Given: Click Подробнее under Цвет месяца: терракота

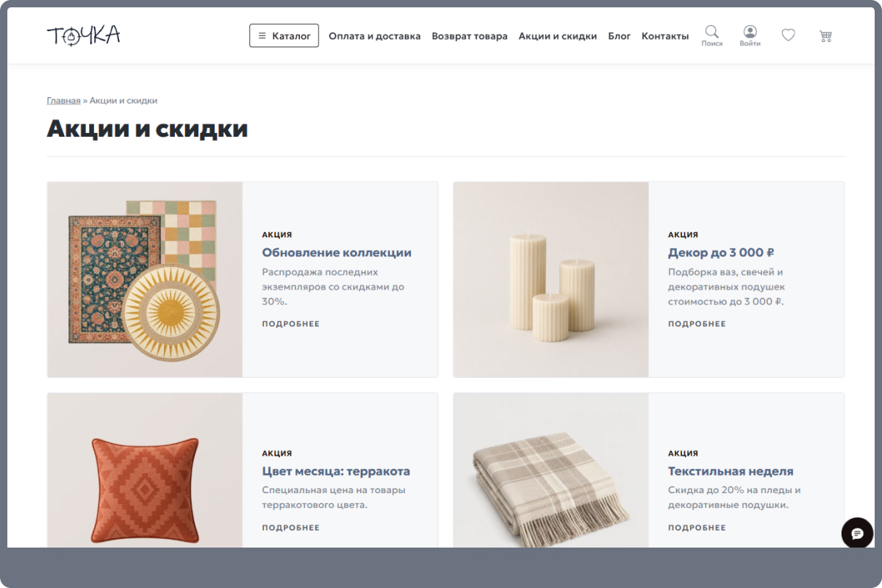Looking at the screenshot, I should [x=291, y=528].
